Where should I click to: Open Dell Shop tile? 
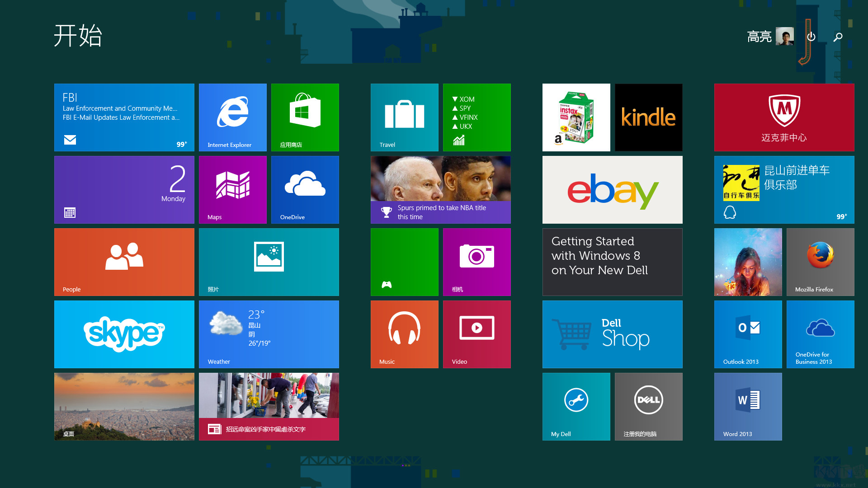coord(612,334)
